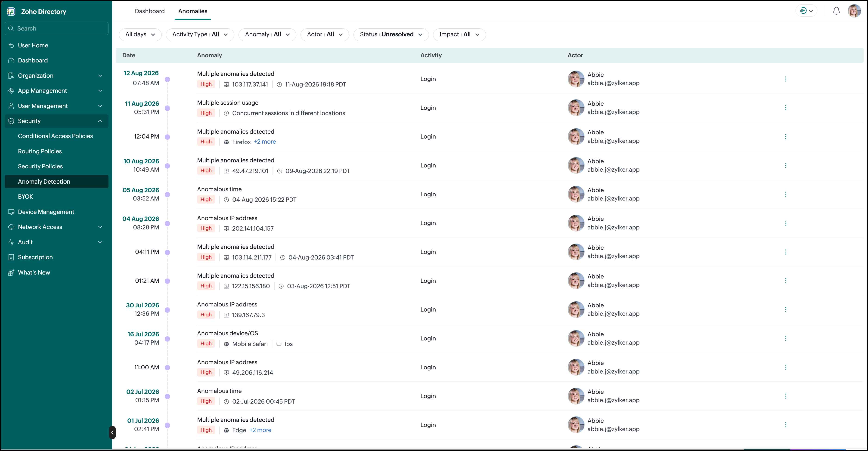
Task: Click the +2 more link next to Firefox
Action: 265,142
